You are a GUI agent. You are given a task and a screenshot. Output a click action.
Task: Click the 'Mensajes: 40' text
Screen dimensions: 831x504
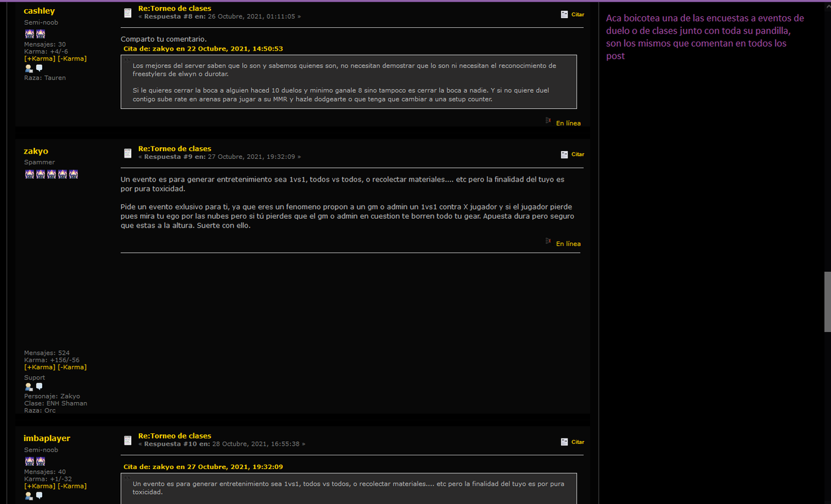[45, 472]
